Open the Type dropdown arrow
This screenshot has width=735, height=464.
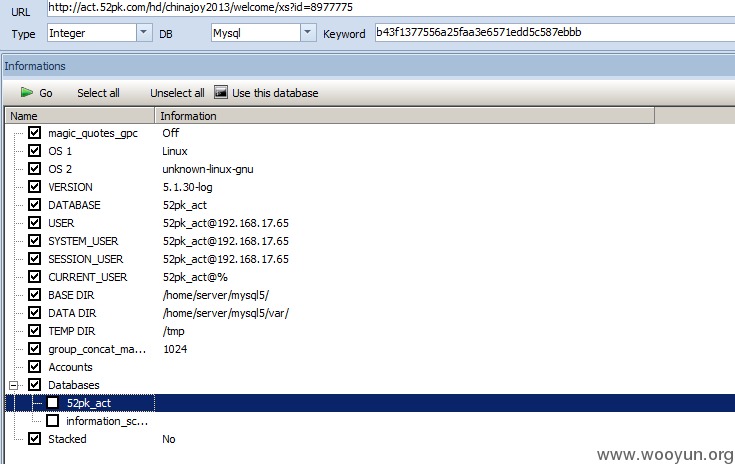[144, 33]
